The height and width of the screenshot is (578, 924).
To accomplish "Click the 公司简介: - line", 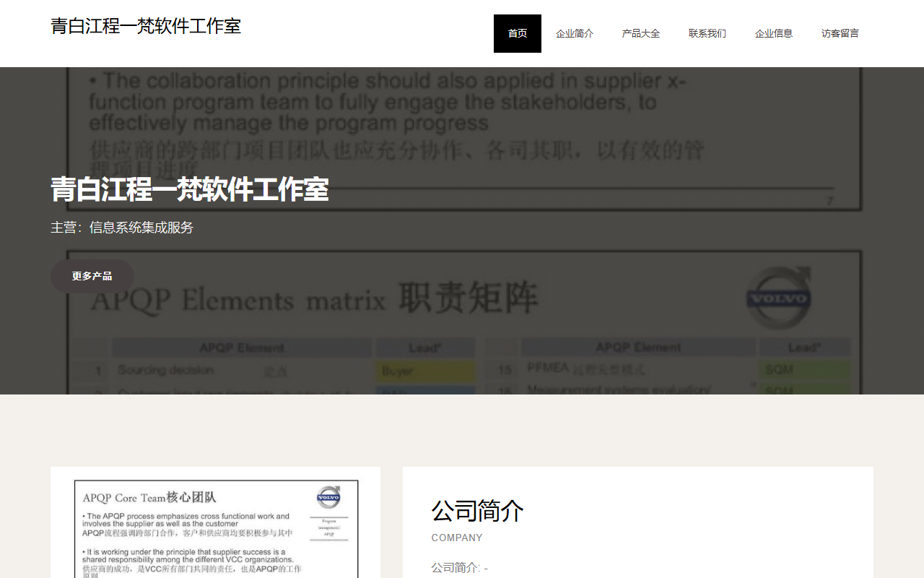I will pos(460,568).
